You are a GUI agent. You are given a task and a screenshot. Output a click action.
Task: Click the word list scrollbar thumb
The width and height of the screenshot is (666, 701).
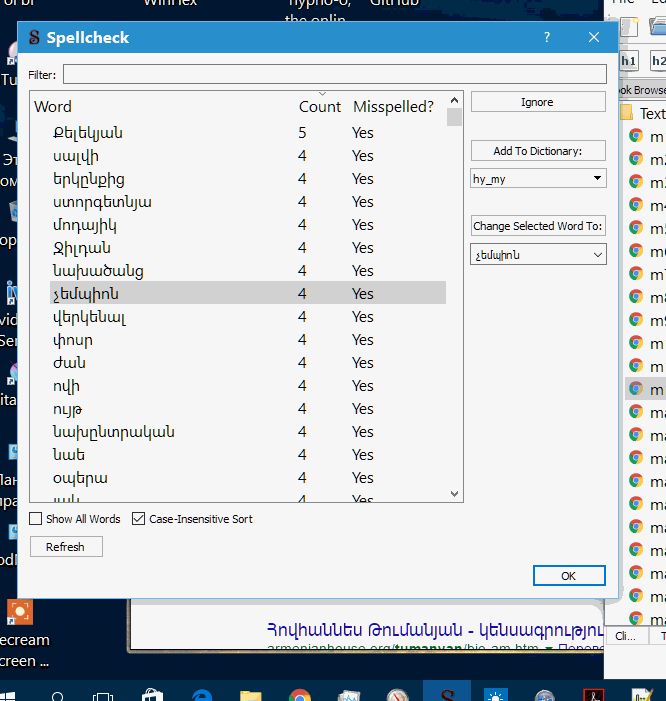(x=455, y=117)
